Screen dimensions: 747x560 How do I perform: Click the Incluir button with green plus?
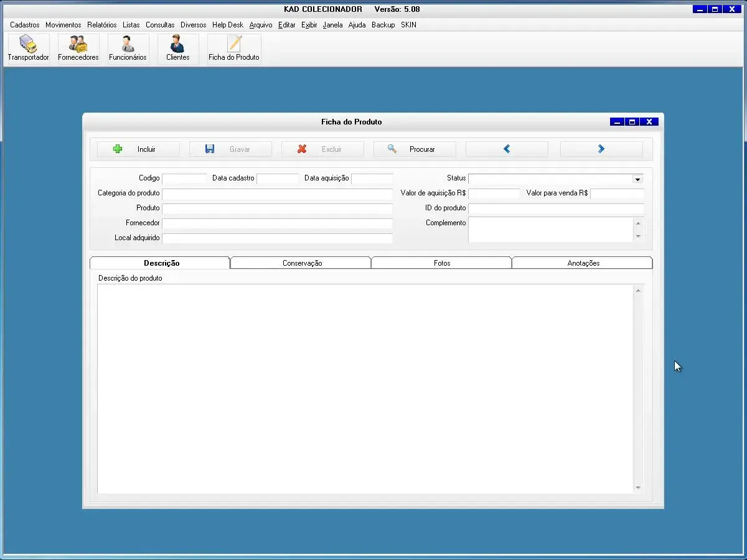click(x=138, y=149)
